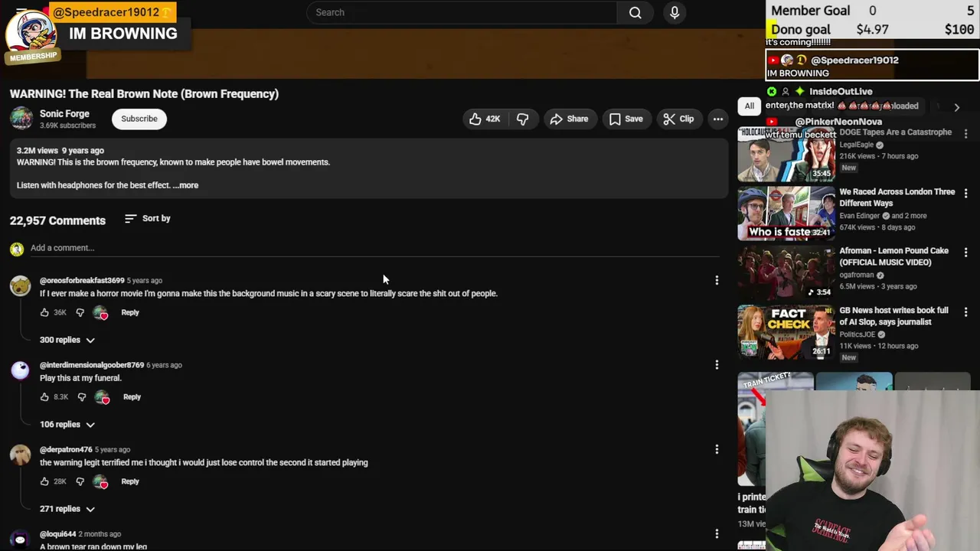This screenshot has height=551, width=980.
Task: Click the 22,957 Comments heading
Action: (57, 220)
